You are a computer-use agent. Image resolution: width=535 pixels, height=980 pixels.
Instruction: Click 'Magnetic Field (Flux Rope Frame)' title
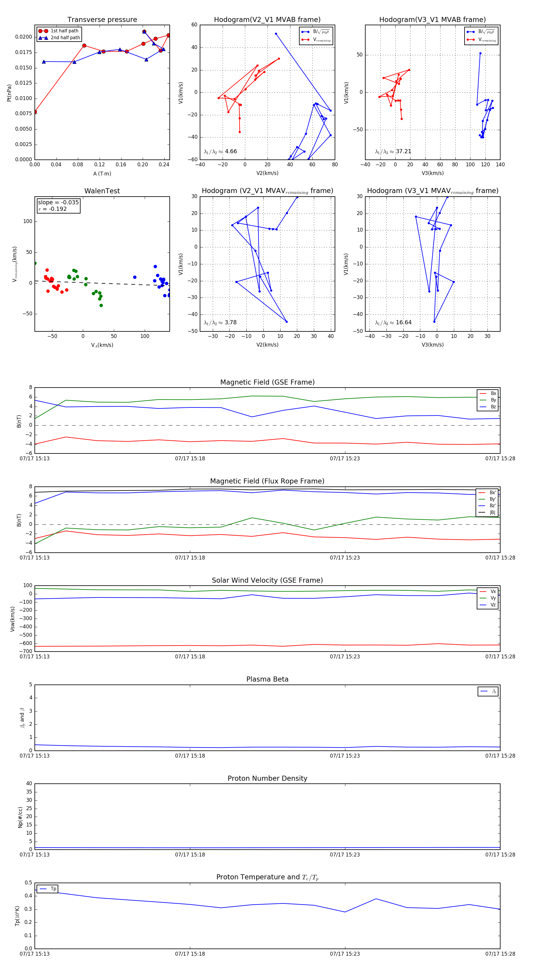pyautogui.click(x=267, y=481)
